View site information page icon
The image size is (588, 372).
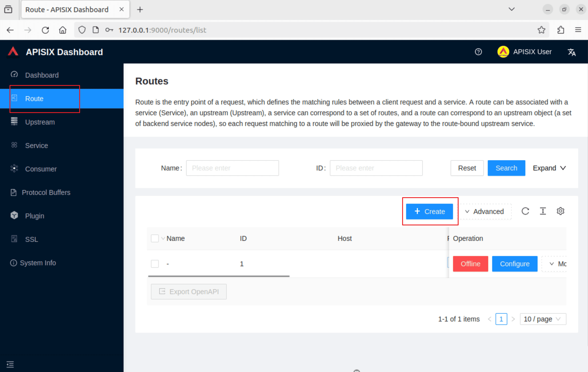point(96,30)
